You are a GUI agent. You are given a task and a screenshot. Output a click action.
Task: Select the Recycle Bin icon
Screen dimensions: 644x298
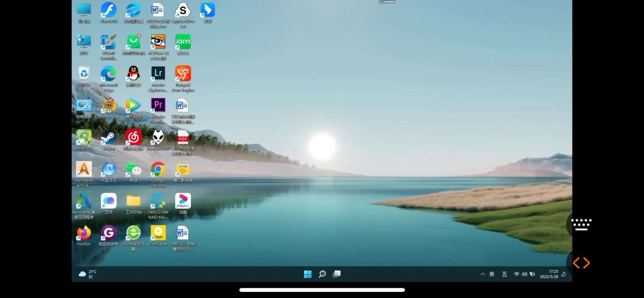coord(84,74)
